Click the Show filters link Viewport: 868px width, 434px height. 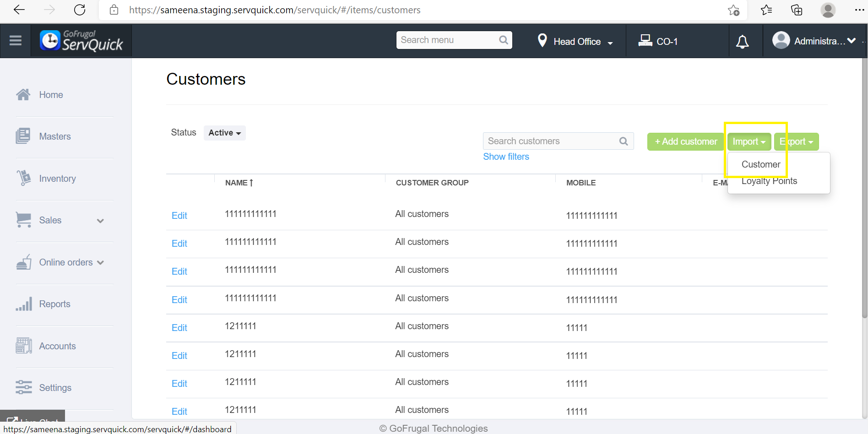click(x=506, y=157)
